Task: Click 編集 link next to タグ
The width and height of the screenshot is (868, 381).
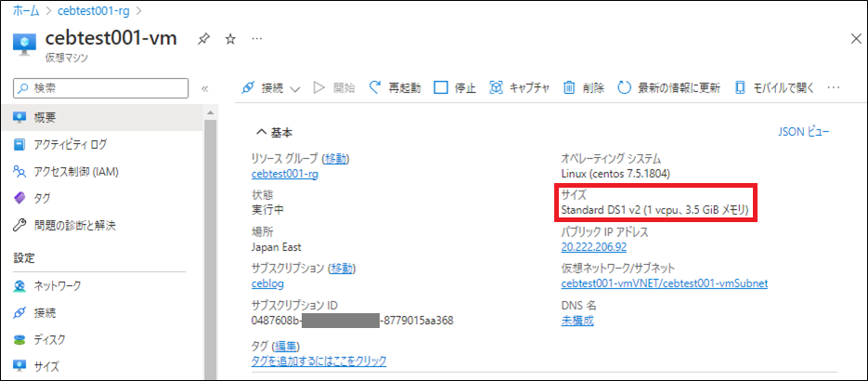Action: 286,347
